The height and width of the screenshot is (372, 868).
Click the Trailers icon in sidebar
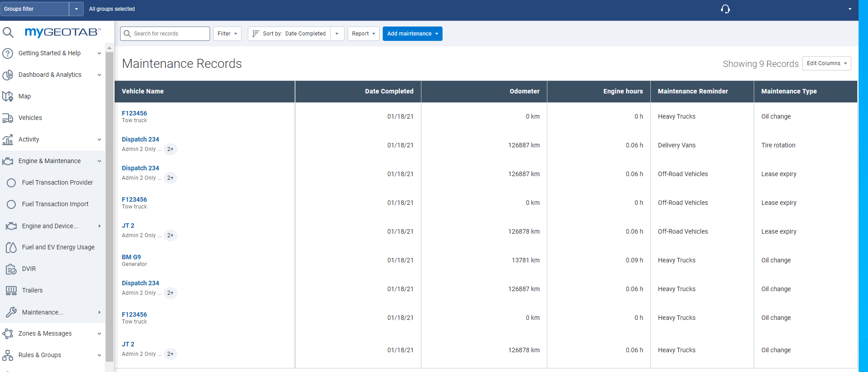(x=11, y=291)
